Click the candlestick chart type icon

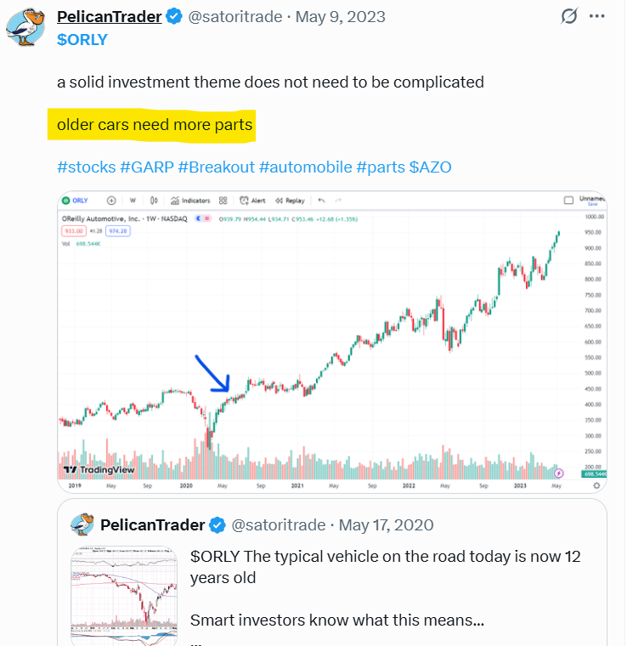154,201
